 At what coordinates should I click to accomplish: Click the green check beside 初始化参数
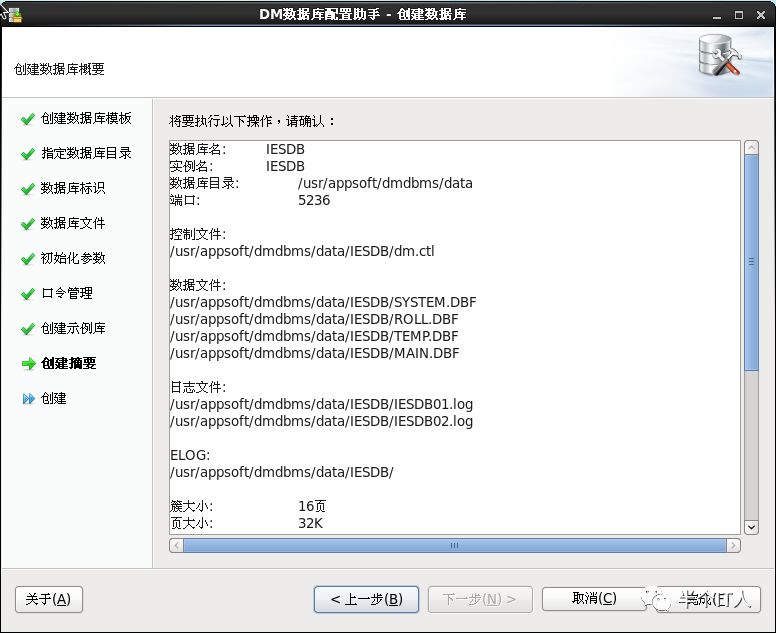point(28,259)
